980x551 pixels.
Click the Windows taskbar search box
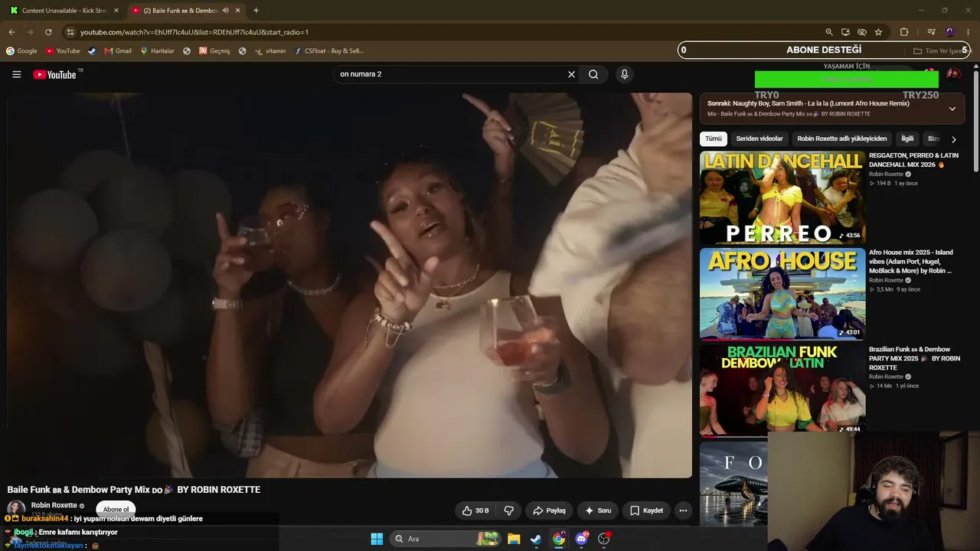coord(445,539)
